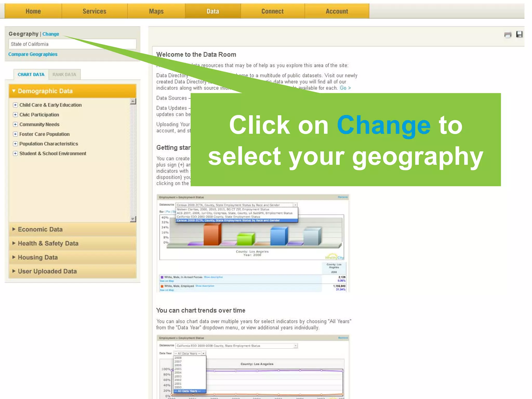Click the Civic Participation label
532x399 pixels.
[39, 115]
